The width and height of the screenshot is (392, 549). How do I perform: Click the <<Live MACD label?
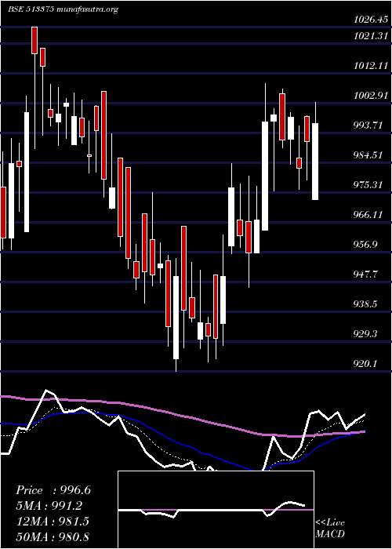[x=330, y=528]
